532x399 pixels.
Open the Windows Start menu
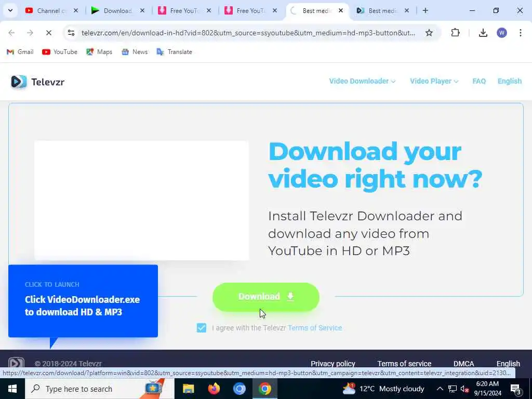coord(12,389)
